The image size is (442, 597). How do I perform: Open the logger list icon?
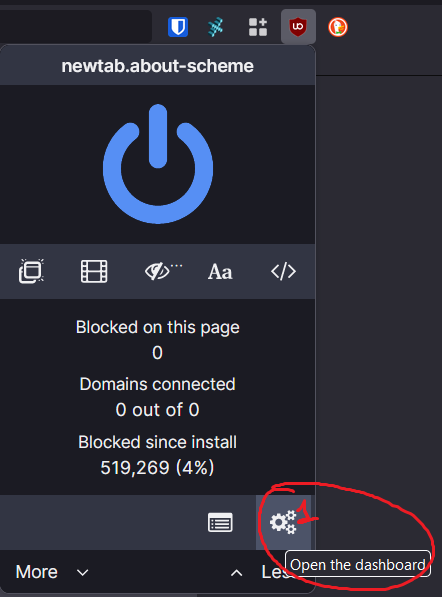point(220,522)
